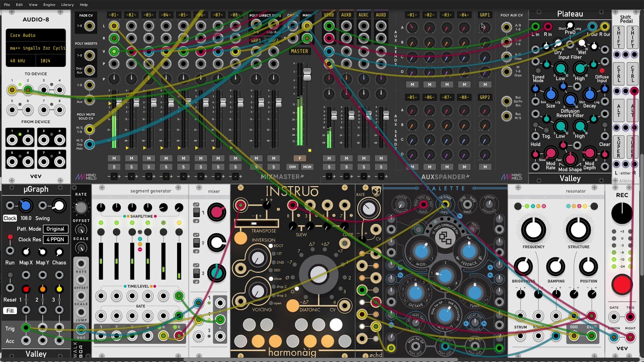Open the AUDIO-8 device name selector
The height and width of the screenshot is (362, 644).
pos(36,48)
